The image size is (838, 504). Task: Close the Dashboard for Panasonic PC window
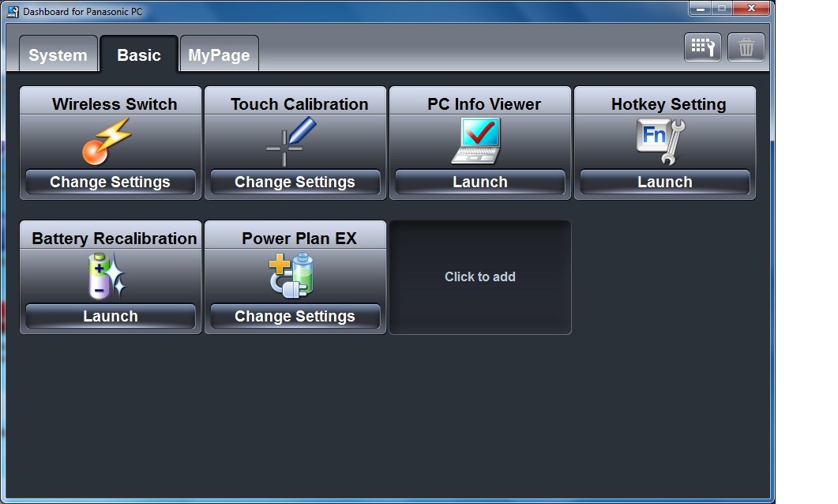click(751, 9)
